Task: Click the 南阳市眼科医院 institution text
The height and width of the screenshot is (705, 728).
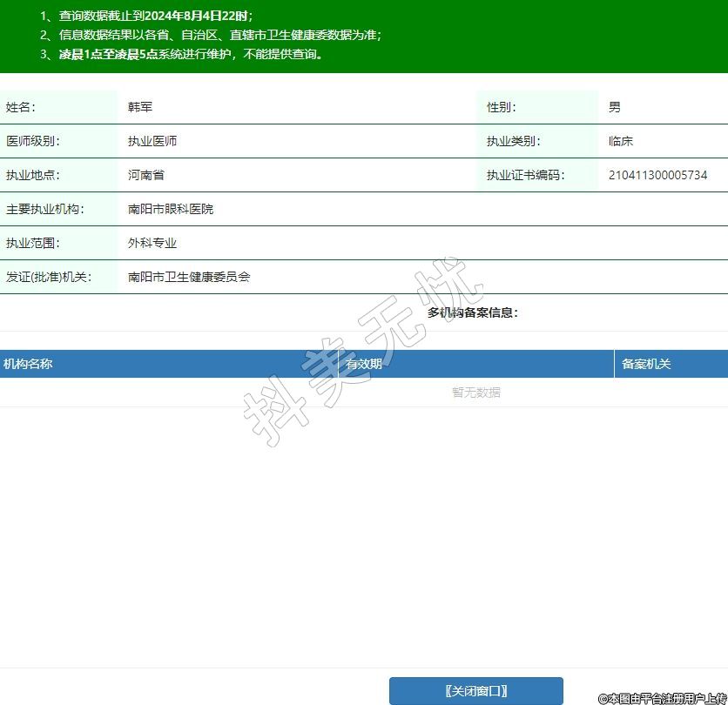Action: [x=171, y=209]
